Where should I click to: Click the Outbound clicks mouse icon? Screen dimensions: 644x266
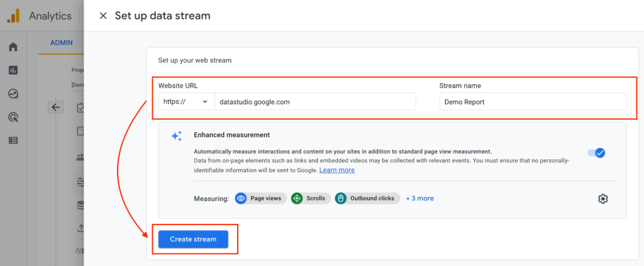340,198
